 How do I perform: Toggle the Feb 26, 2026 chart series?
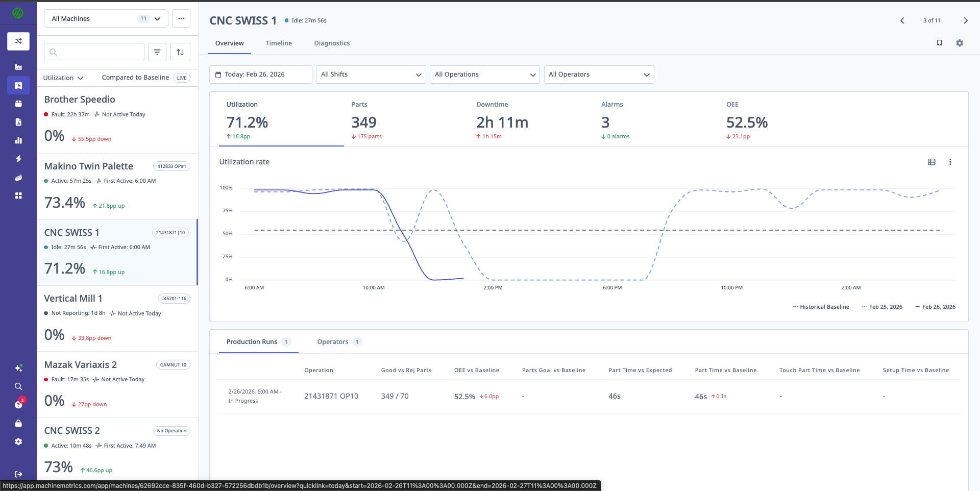(935, 307)
